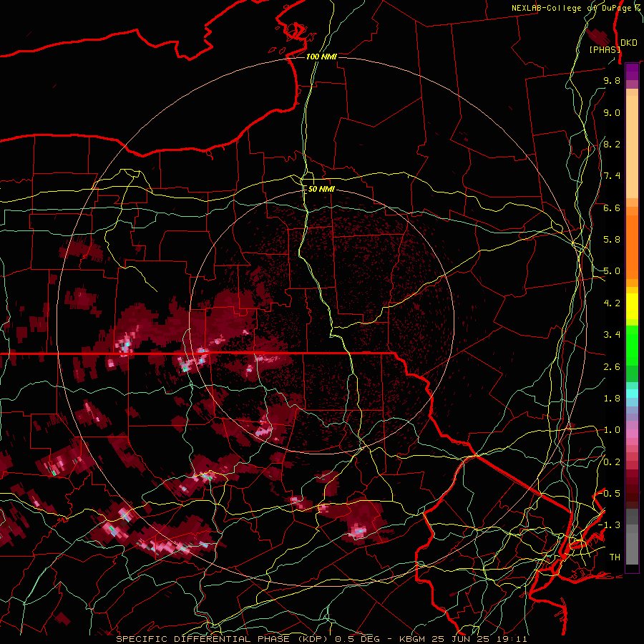
Task: Click the "[PHAS]" legend unit label
Action: [605, 49]
